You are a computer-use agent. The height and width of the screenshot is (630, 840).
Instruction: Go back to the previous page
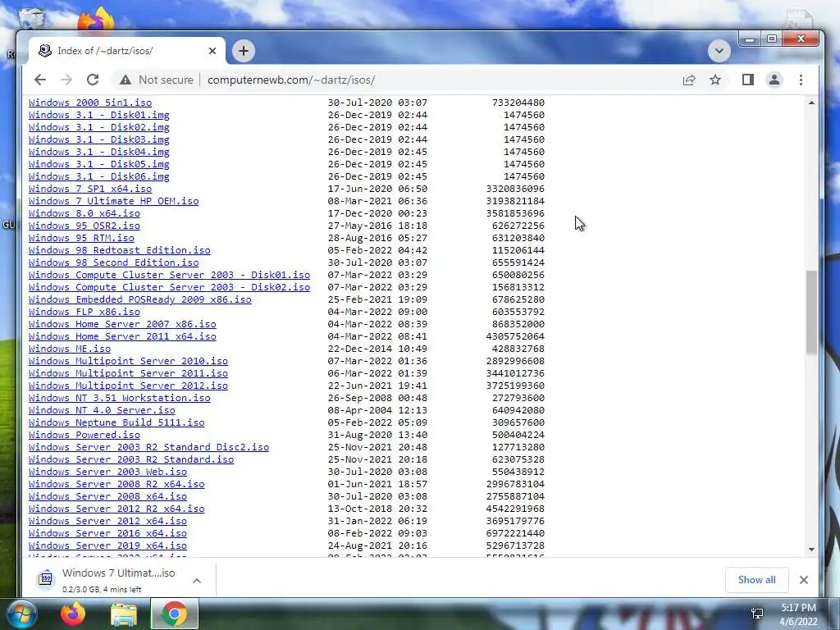[x=40, y=80]
